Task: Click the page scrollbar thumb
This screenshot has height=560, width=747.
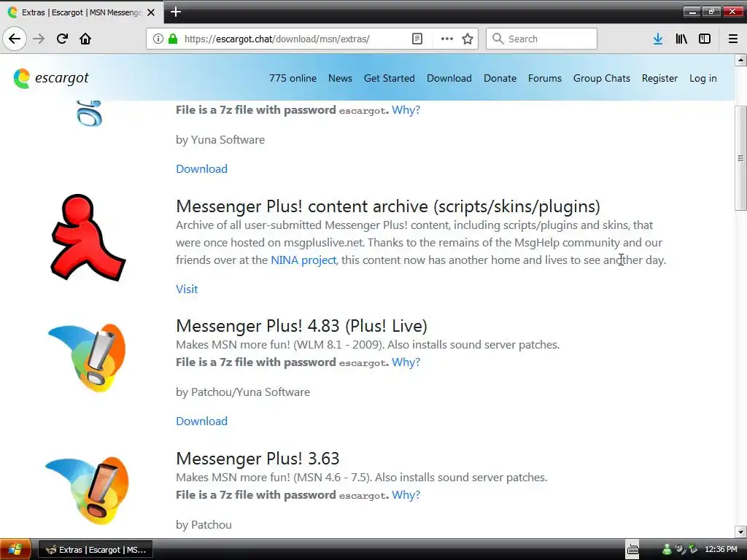Action: [740, 158]
